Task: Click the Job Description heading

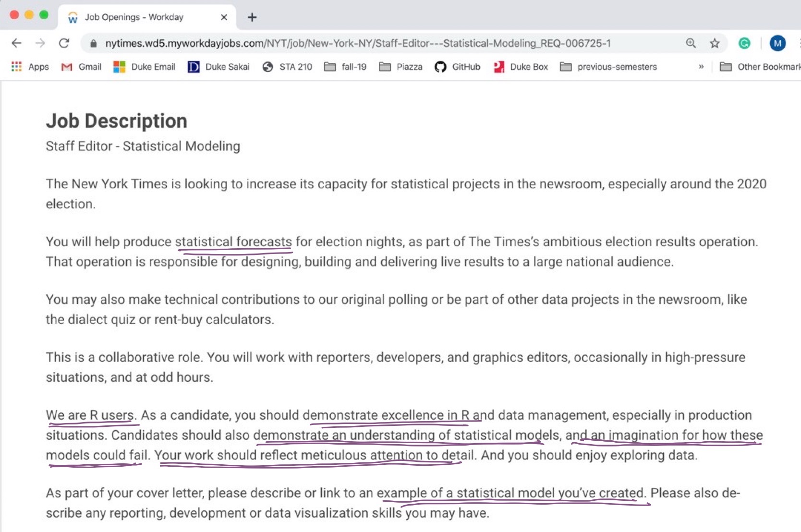Action: [117, 121]
